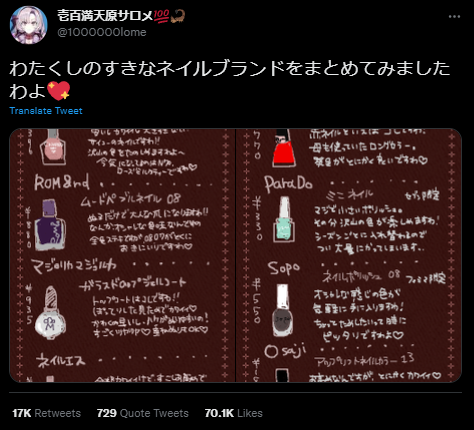The height and width of the screenshot is (430, 474).
Task: Open the three-dot more options menu
Action: [454, 17]
